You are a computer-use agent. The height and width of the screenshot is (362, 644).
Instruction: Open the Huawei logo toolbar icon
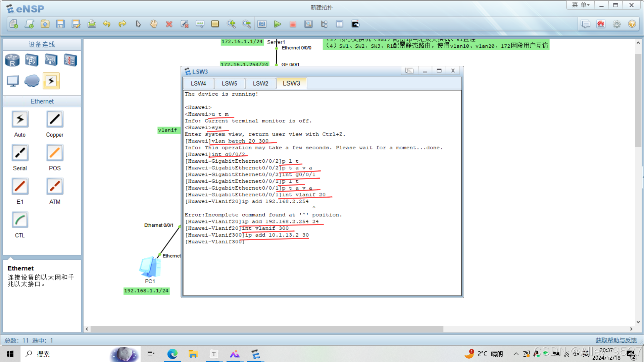(601, 24)
